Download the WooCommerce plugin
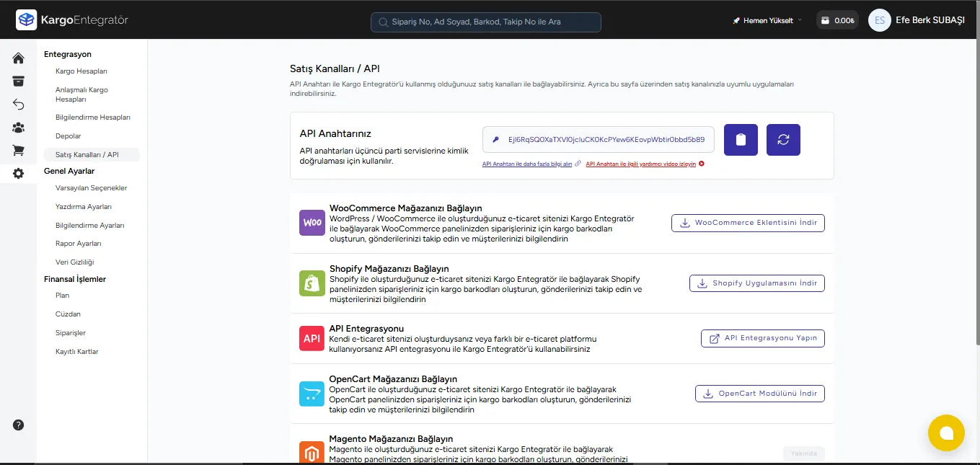The height and width of the screenshot is (465, 980). [748, 223]
